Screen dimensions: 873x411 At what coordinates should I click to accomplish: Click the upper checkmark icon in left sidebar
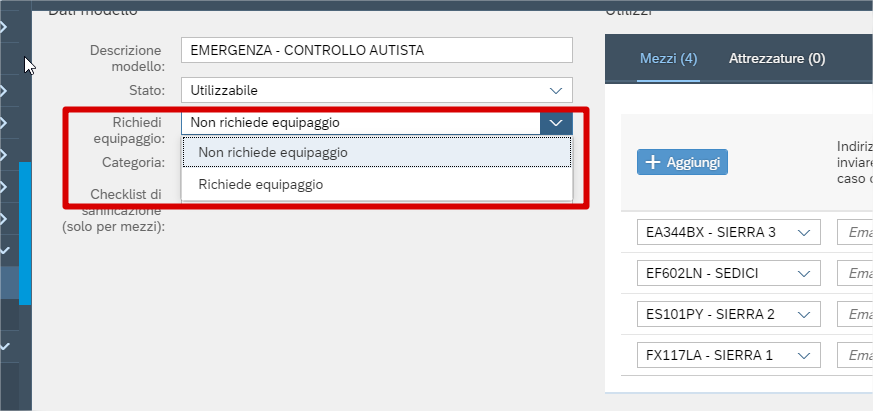pos(6,251)
